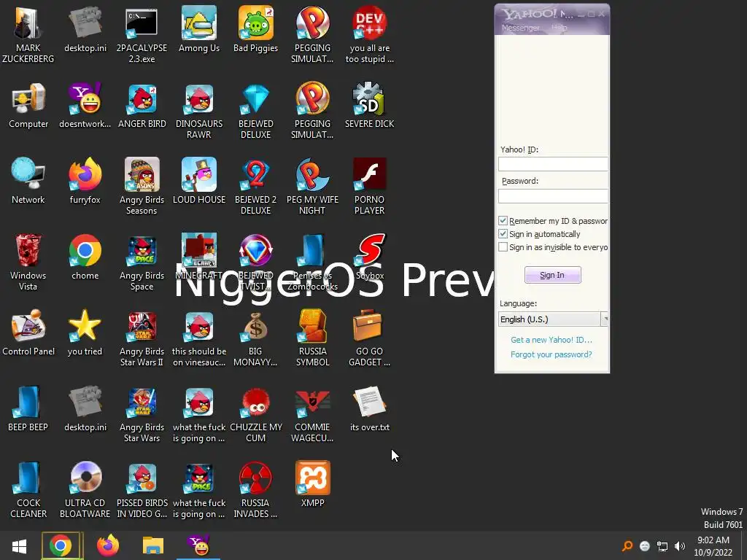
Task: Select the BEEP BEEP desktop icon
Action: [x=28, y=408]
